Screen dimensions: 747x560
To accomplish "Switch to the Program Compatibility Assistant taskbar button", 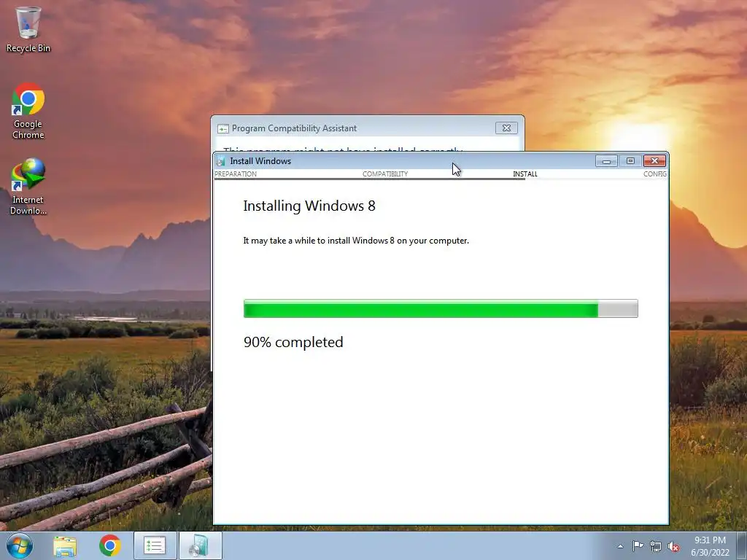I will (x=155, y=545).
